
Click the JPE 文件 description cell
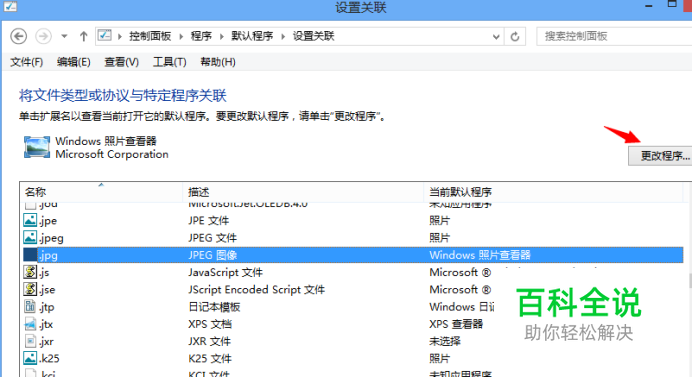pyautogui.click(x=209, y=220)
